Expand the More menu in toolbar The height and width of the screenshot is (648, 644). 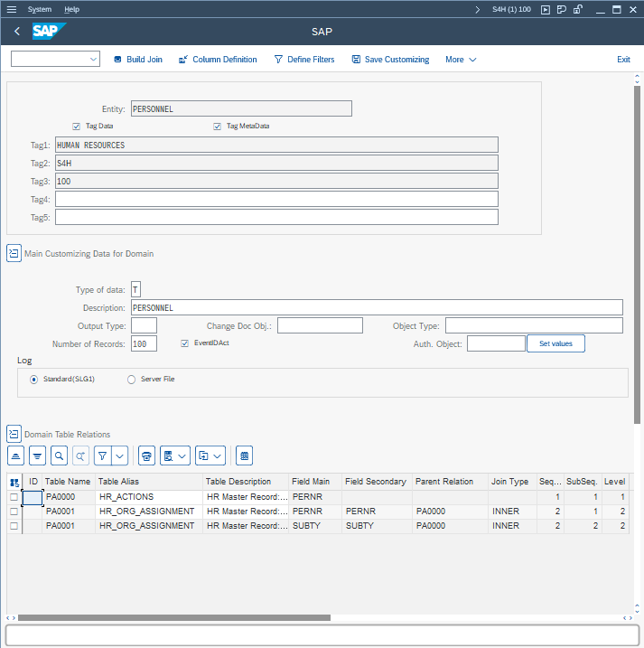[x=461, y=60]
